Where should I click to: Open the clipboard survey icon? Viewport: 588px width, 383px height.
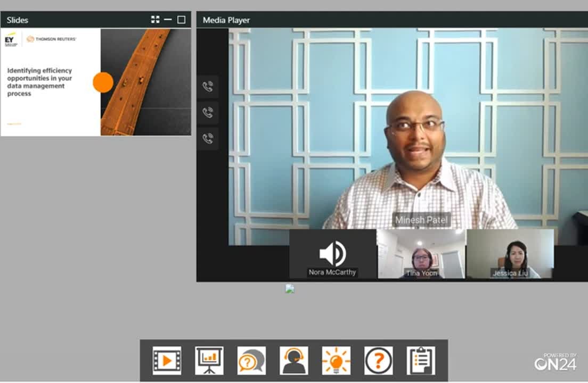[x=421, y=361]
